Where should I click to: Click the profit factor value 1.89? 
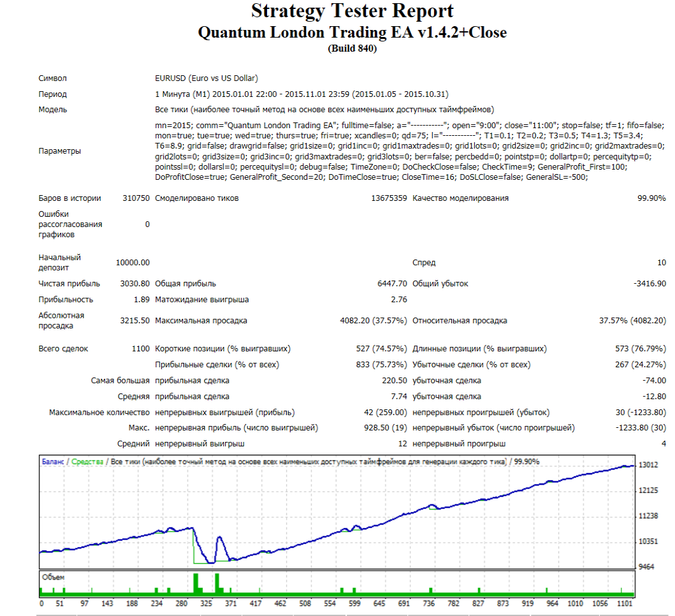coord(142,299)
